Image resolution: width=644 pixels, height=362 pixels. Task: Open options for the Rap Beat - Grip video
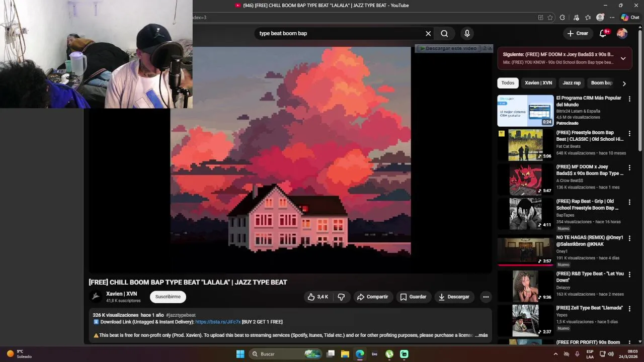629,202
